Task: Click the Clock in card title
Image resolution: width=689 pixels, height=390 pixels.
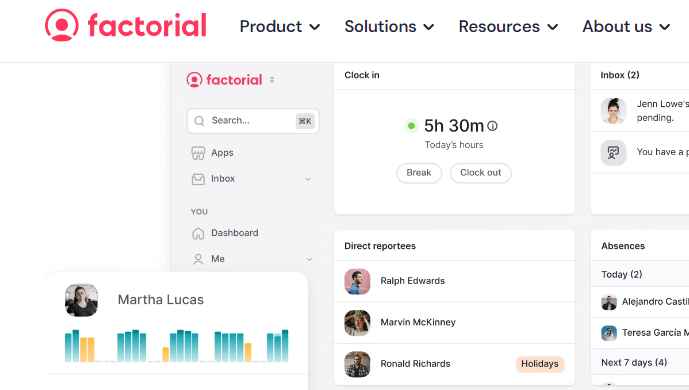Action: (362, 75)
